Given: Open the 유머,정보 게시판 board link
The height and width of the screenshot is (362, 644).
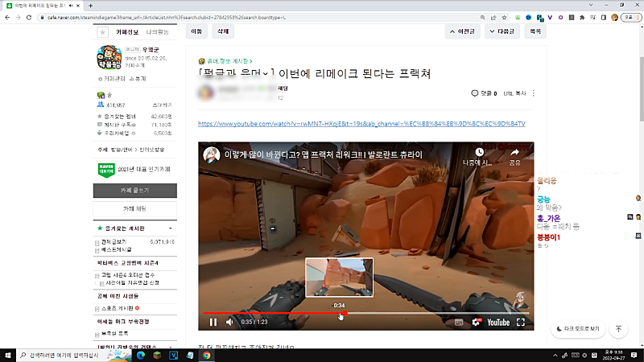Looking at the screenshot, I should point(229,61).
